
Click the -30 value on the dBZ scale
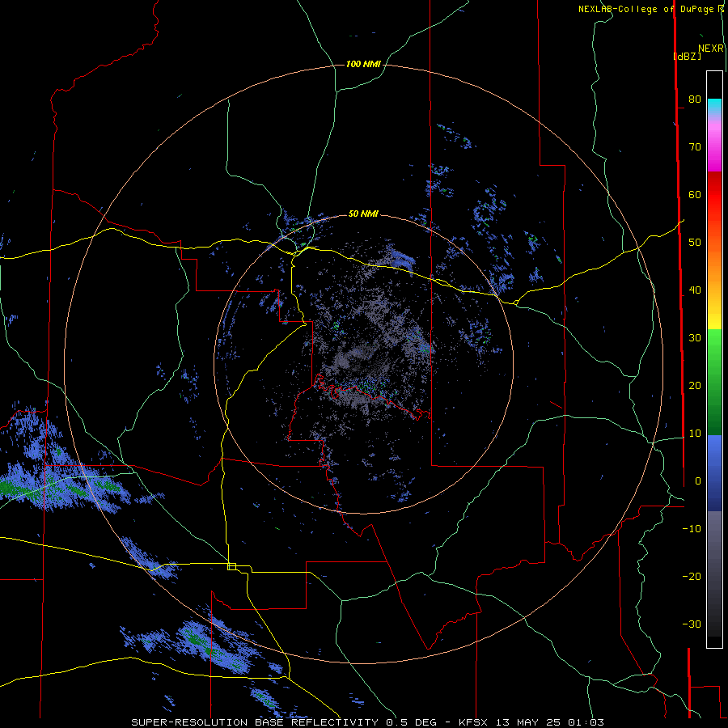coord(692,624)
